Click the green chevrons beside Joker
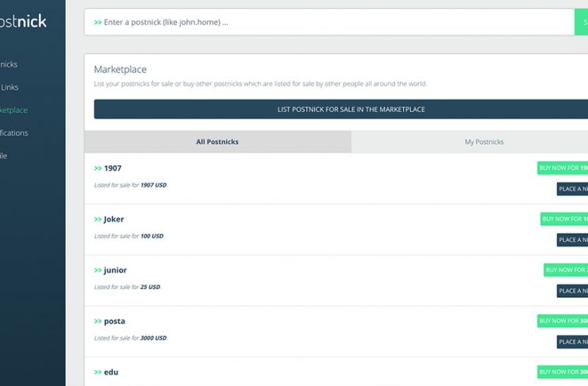The height and width of the screenshot is (386, 588). click(98, 219)
